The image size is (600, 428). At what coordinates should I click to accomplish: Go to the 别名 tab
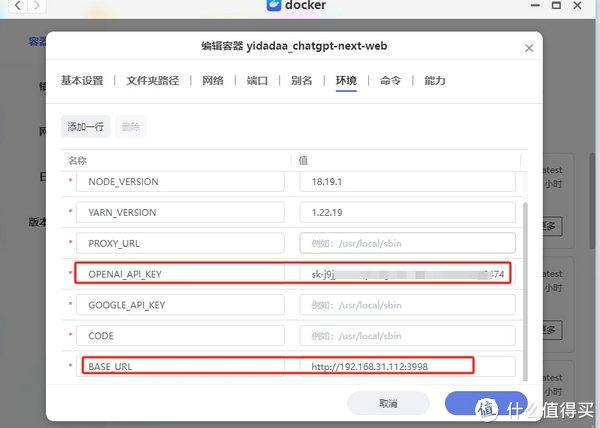pos(302,80)
